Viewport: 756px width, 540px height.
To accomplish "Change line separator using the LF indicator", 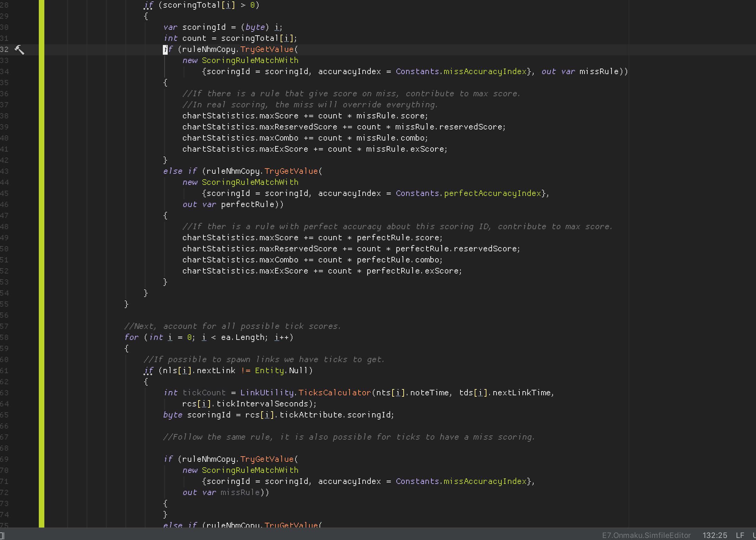I will 740,535.
